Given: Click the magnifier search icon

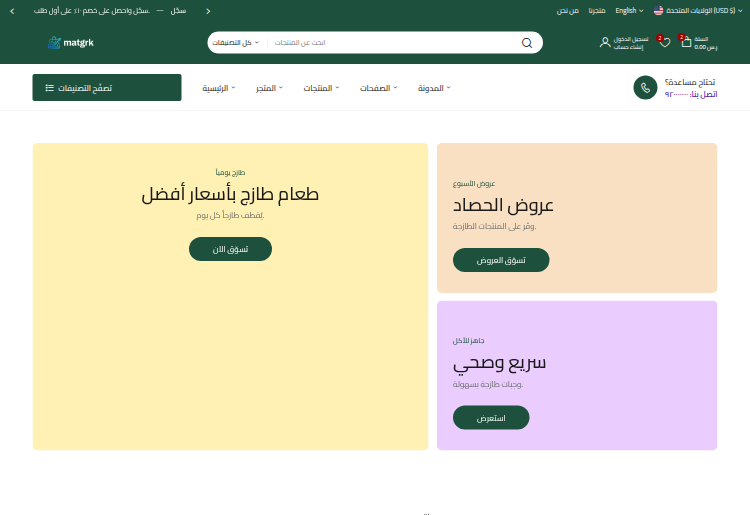Looking at the screenshot, I should pyautogui.click(x=527, y=43).
